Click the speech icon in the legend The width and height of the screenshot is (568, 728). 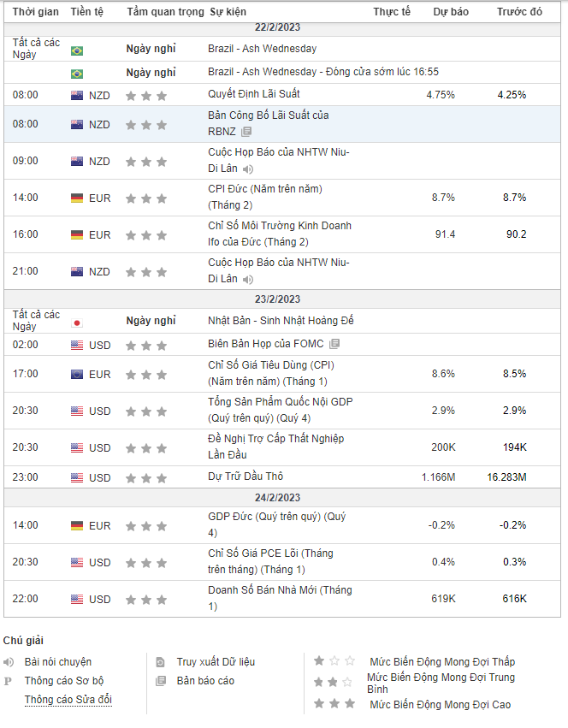[x=9, y=662]
